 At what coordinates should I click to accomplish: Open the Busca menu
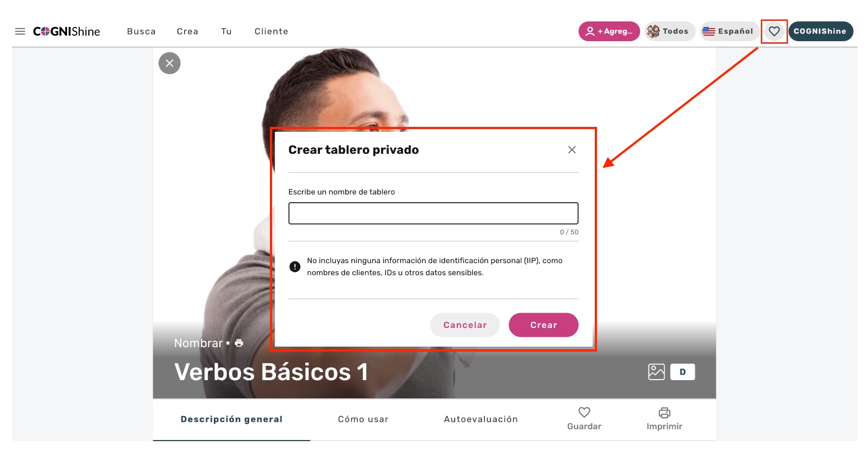pos(141,31)
